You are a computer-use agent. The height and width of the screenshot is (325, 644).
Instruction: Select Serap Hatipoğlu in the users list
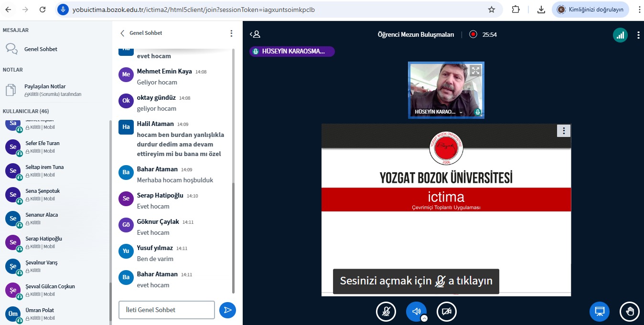point(55,242)
